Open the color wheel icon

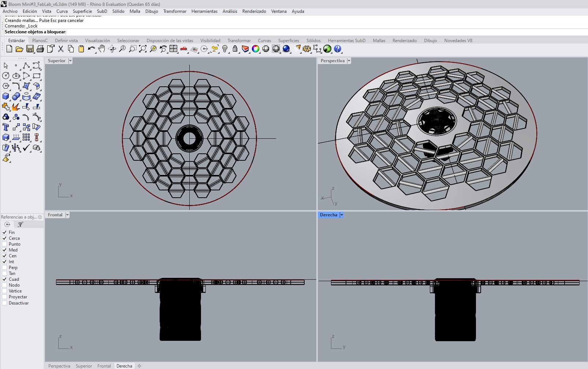(x=256, y=49)
